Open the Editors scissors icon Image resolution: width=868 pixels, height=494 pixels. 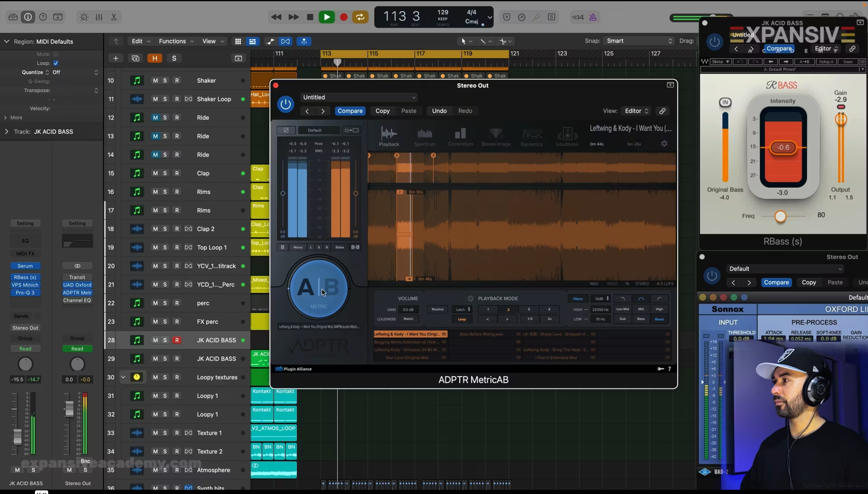(x=114, y=17)
